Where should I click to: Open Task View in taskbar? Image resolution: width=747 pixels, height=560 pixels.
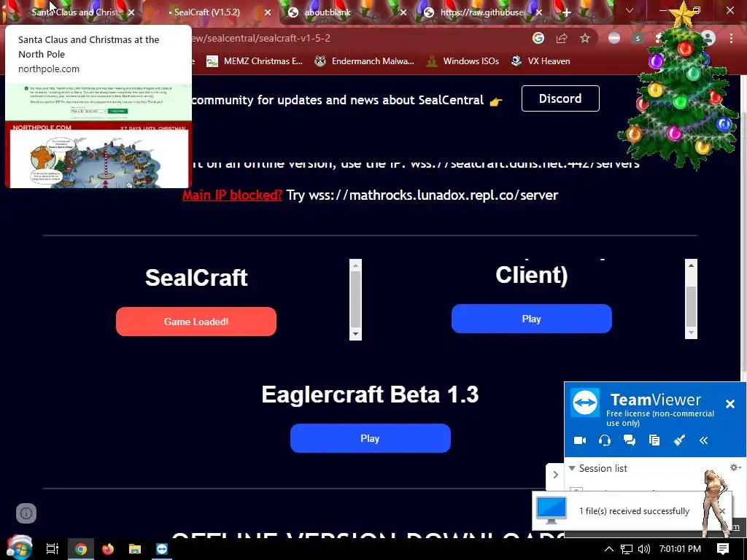click(53, 549)
